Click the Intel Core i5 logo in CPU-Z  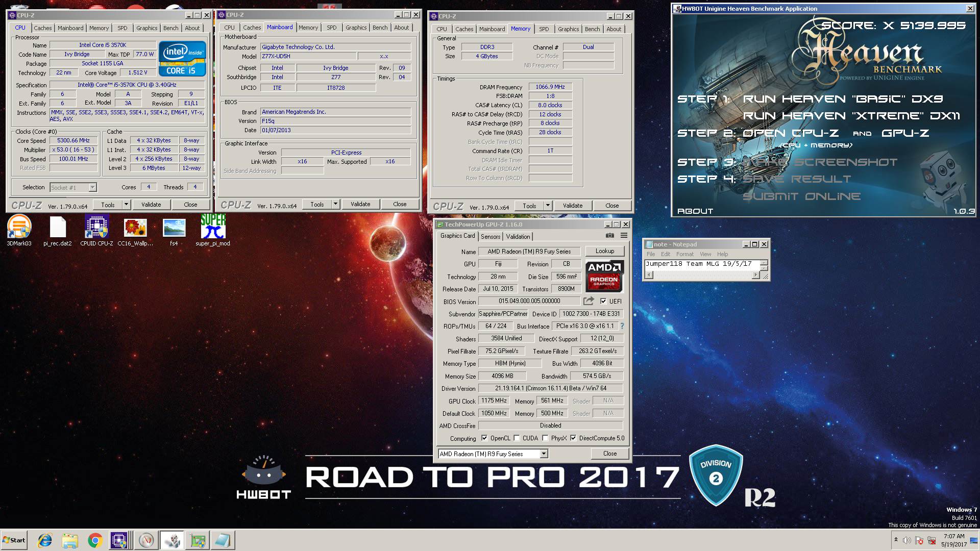pyautogui.click(x=182, y=59)
